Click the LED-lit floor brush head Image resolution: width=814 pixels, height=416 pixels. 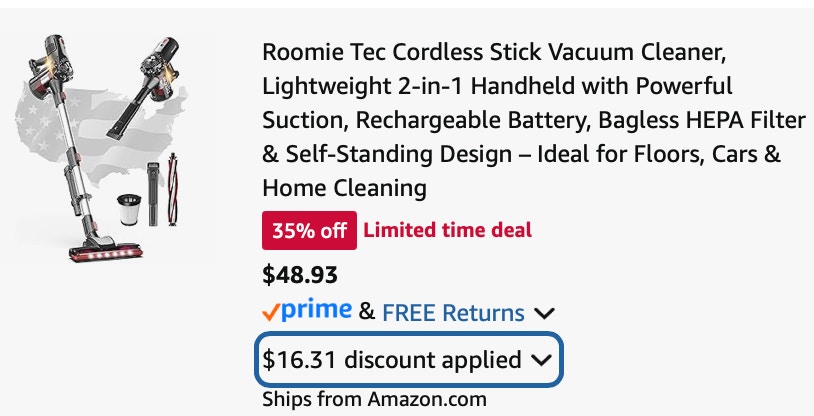coord(106,250)
